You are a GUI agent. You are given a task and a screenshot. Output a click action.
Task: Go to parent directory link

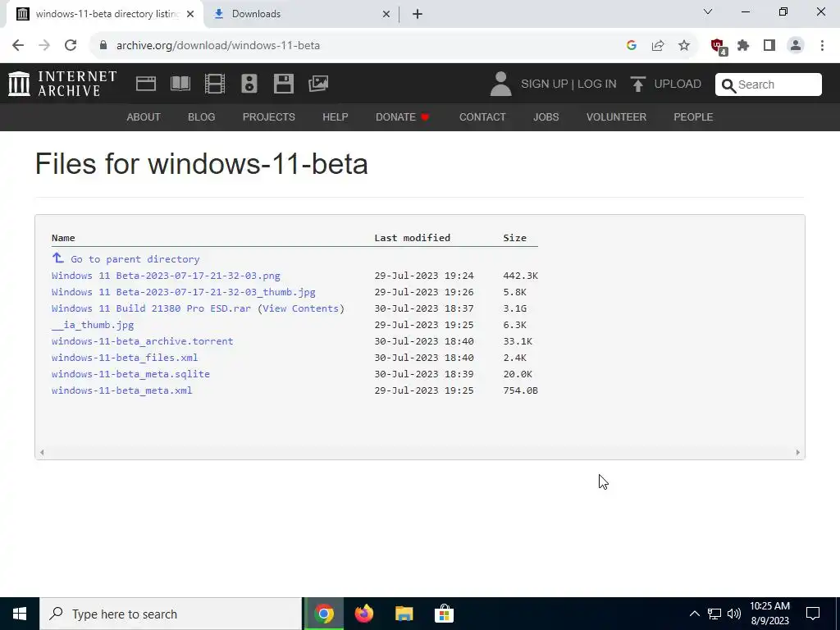126,258
